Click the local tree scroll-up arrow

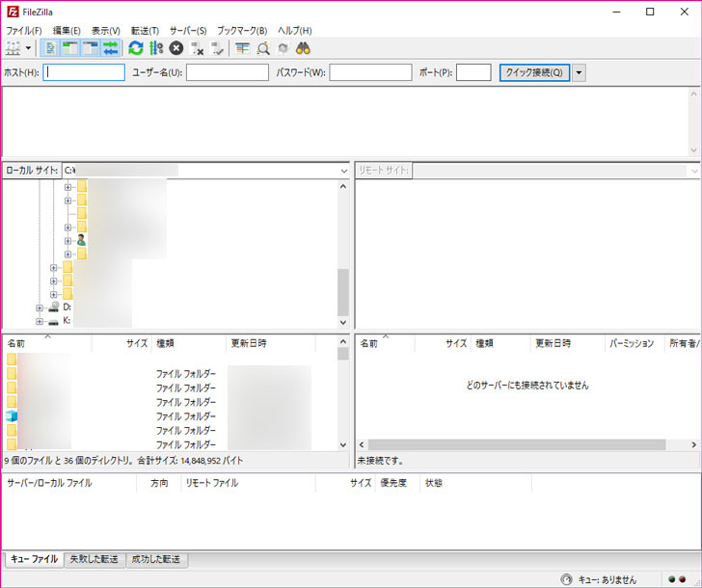point(343,186)
